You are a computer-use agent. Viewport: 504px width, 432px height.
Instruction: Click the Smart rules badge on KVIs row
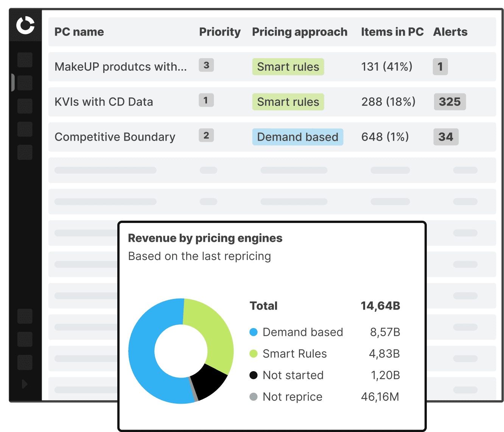point(288,102)
